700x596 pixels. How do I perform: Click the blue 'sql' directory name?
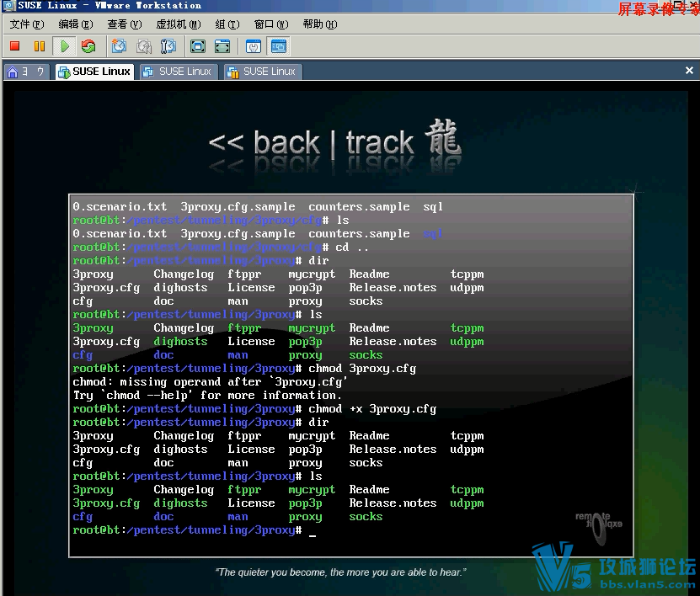point(433,233)
